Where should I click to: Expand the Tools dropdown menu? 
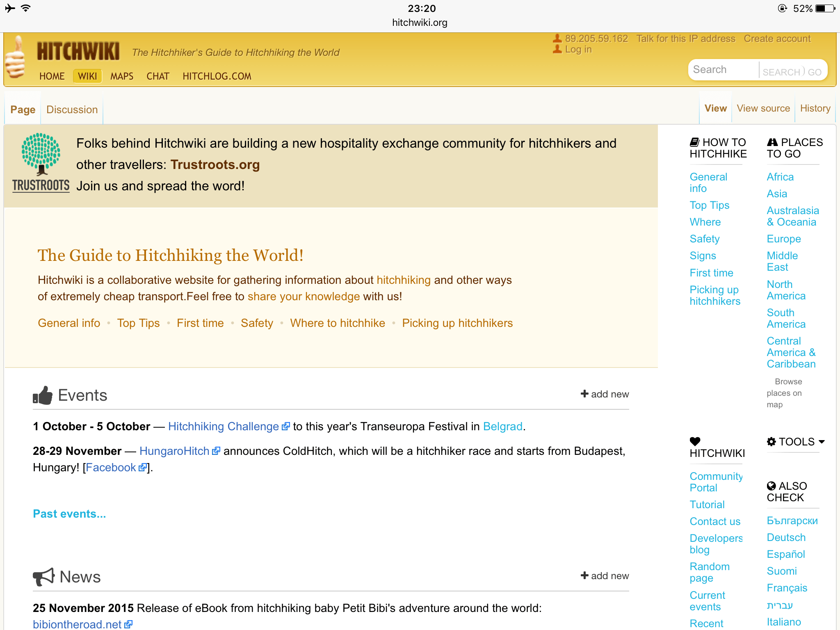click(x=796, y=442)
